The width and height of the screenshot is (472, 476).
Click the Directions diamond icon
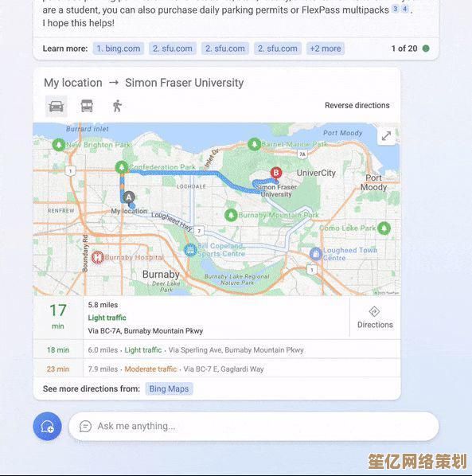click(374, 311)
